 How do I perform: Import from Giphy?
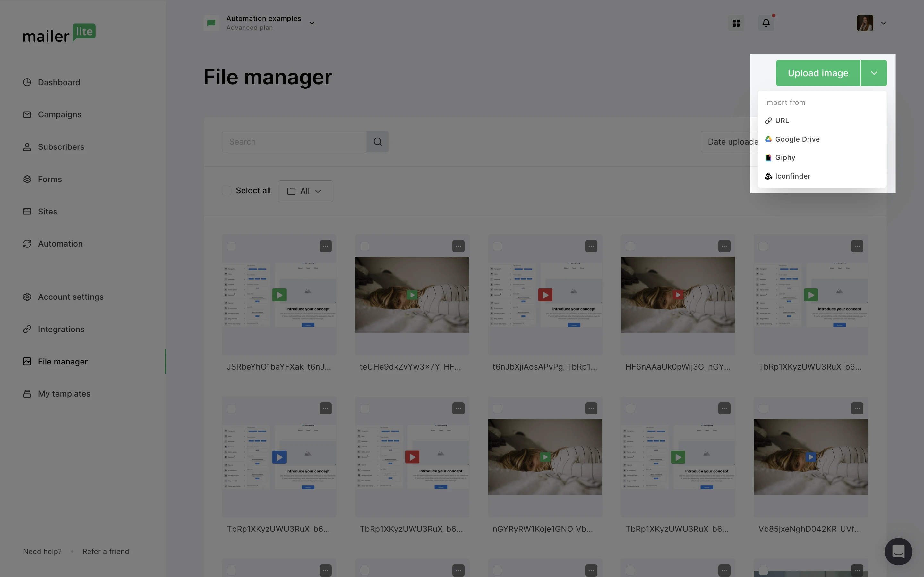[x=785, y=158]
